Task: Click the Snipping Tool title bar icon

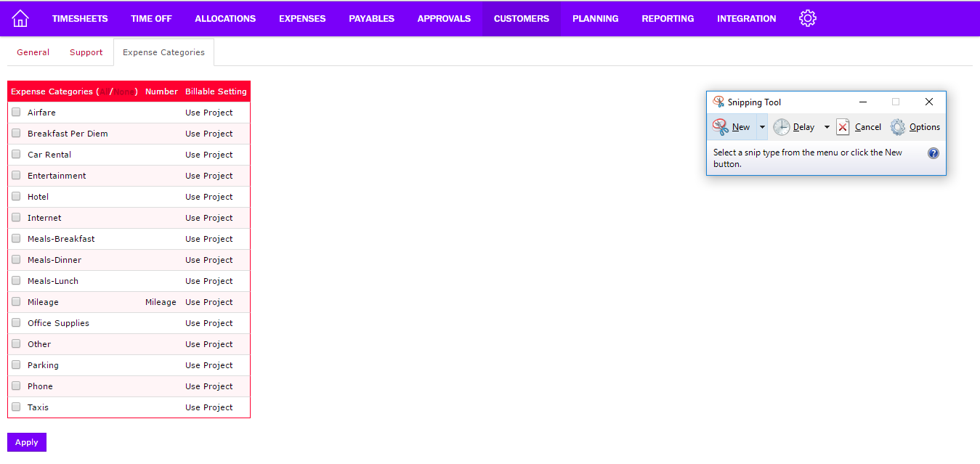Action: 718,102
